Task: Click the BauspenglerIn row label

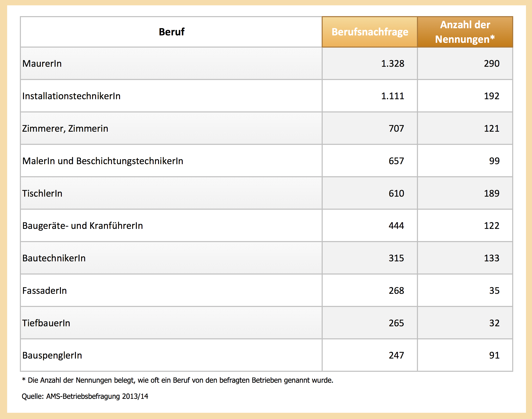Action: 52,355
